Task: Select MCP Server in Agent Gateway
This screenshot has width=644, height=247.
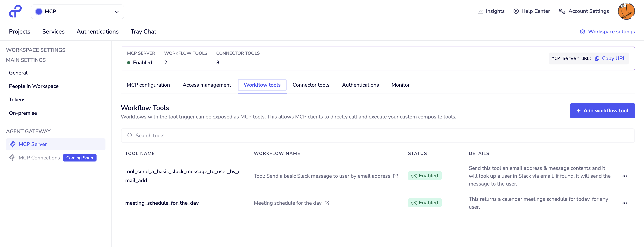Action: point(56,144)
